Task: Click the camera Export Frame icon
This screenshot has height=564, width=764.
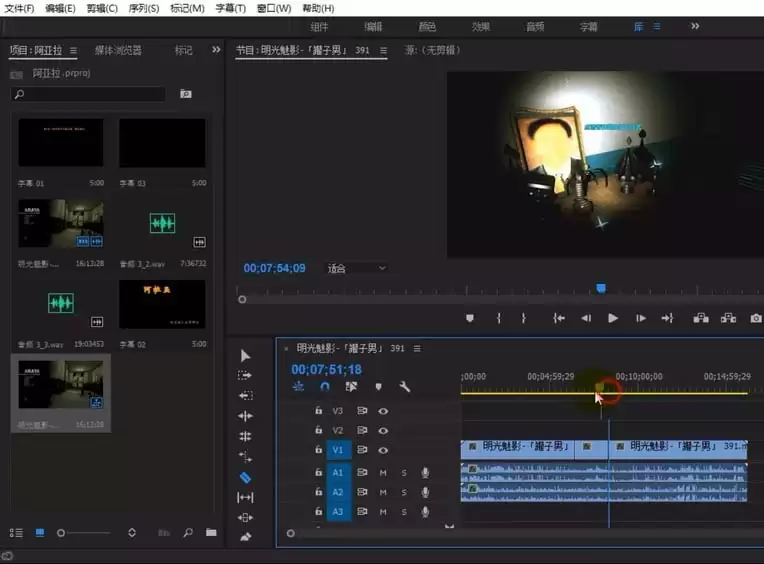Action: pos(756,318)
